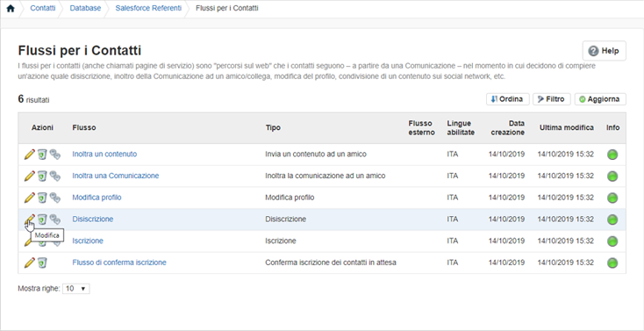The height and width of the screenshot is (331, 644).
Task: Select 'Inoltra la comunicazione ad un amico' cell
Action: [326, 176]
